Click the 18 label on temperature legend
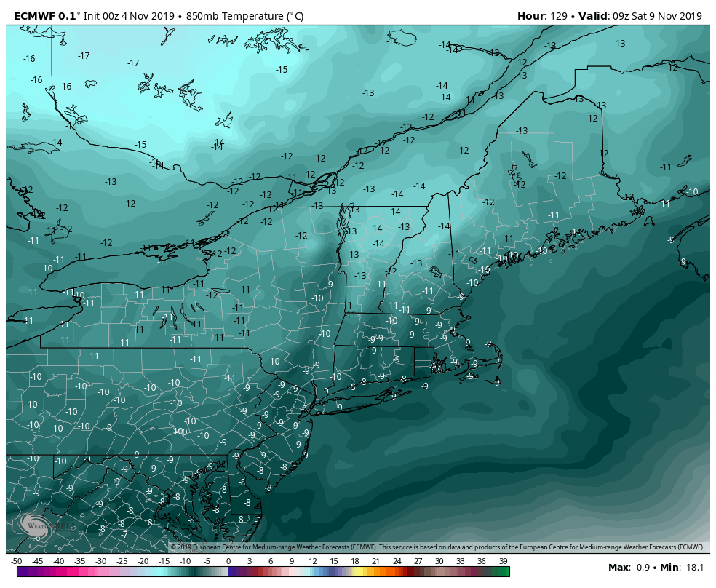The width and height of the screenshot is (716, 588). coord(354,561)
